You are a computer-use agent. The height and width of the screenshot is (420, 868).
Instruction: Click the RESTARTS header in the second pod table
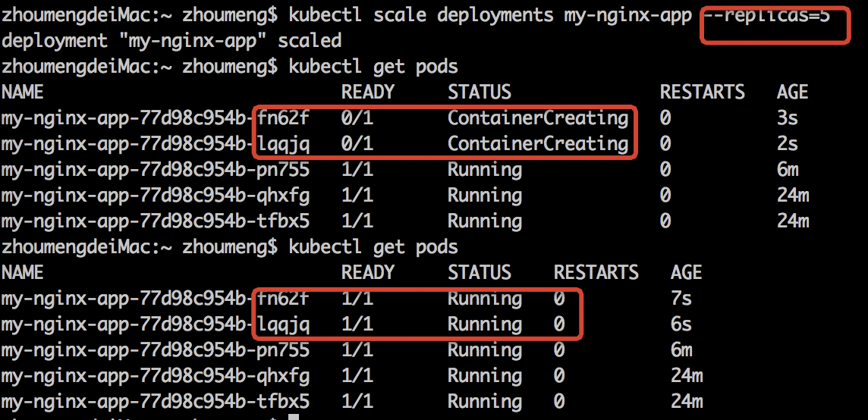click(596, 273)
